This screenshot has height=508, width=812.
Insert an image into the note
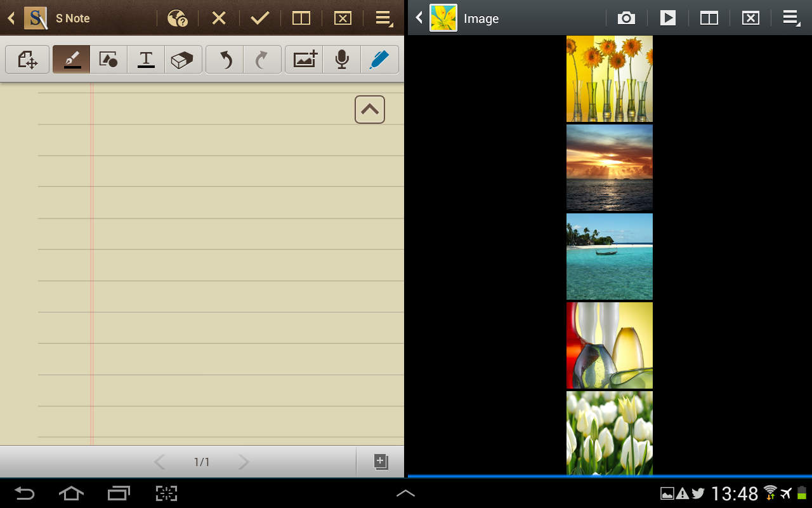(304, 60)
